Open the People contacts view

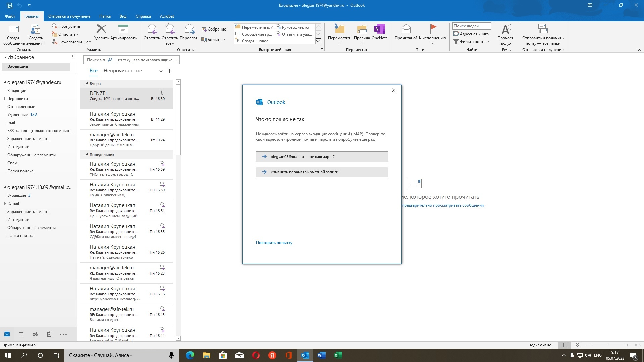[35, 334]
